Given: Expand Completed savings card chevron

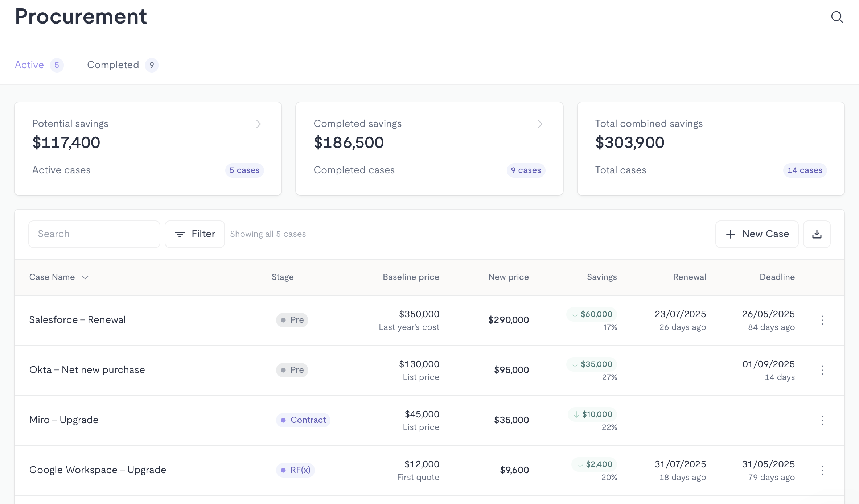Looking at the screenshot, I should click(x=540, y=124).
